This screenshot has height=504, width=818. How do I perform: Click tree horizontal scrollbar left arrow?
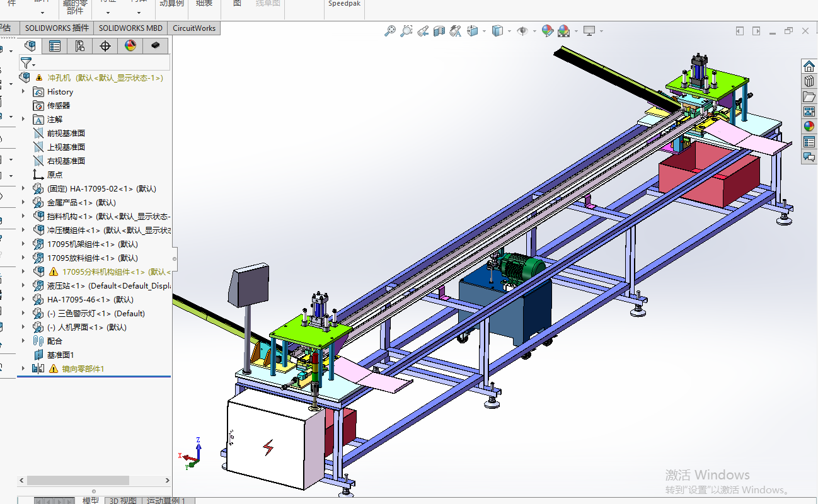[21, 480]
